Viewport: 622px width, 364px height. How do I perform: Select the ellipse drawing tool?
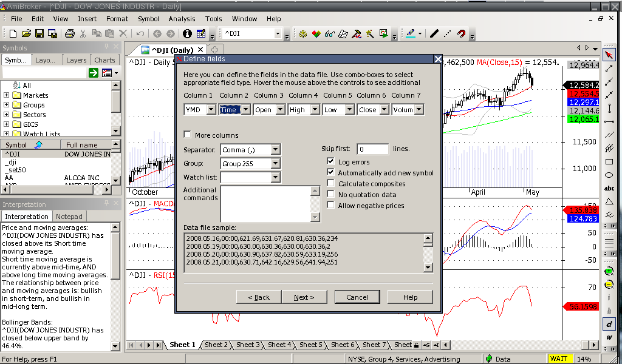coord(609,175)
